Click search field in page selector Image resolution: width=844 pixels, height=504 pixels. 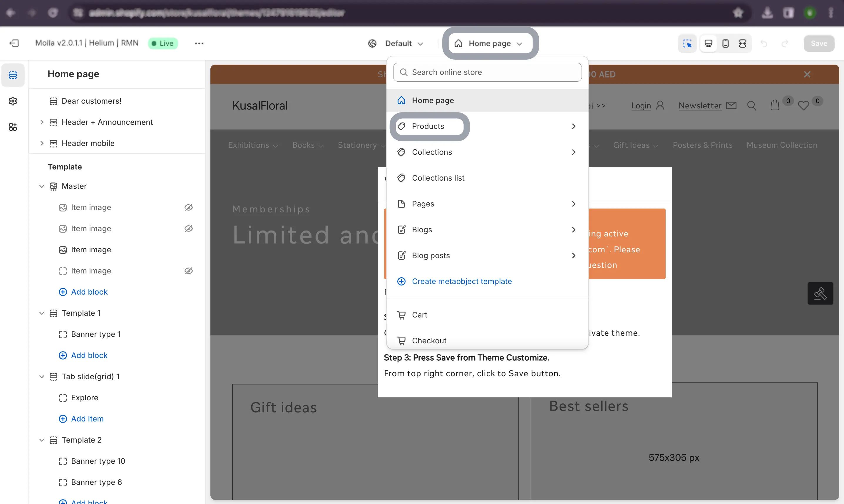[x=488, y=72]
